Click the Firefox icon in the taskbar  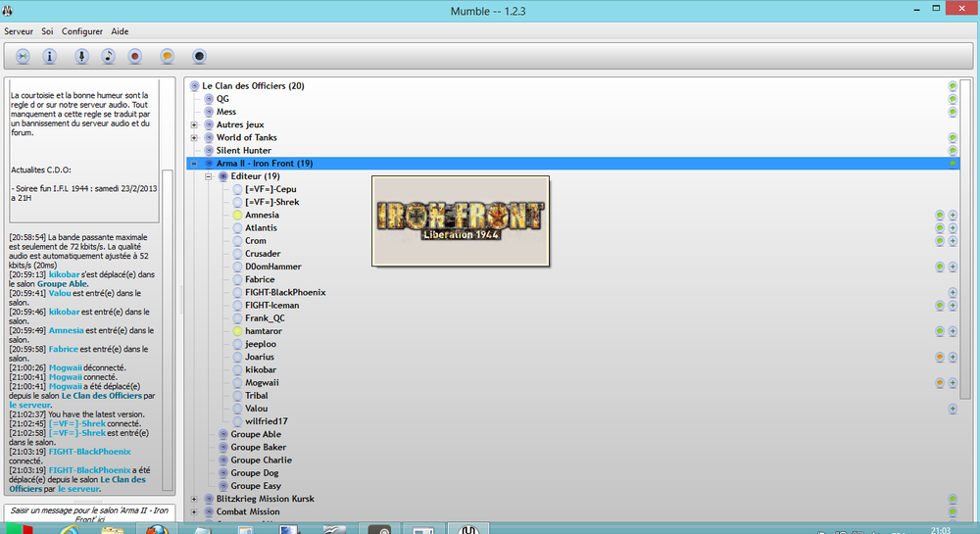157,530
